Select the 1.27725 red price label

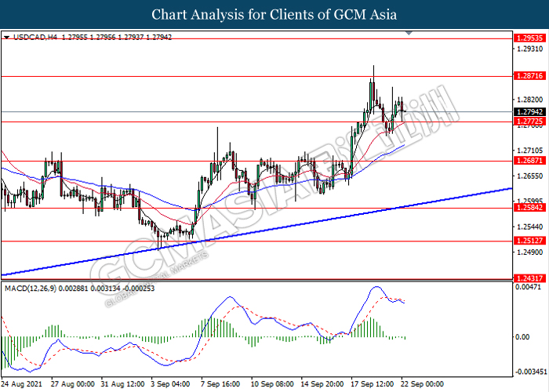pos(529,121)
